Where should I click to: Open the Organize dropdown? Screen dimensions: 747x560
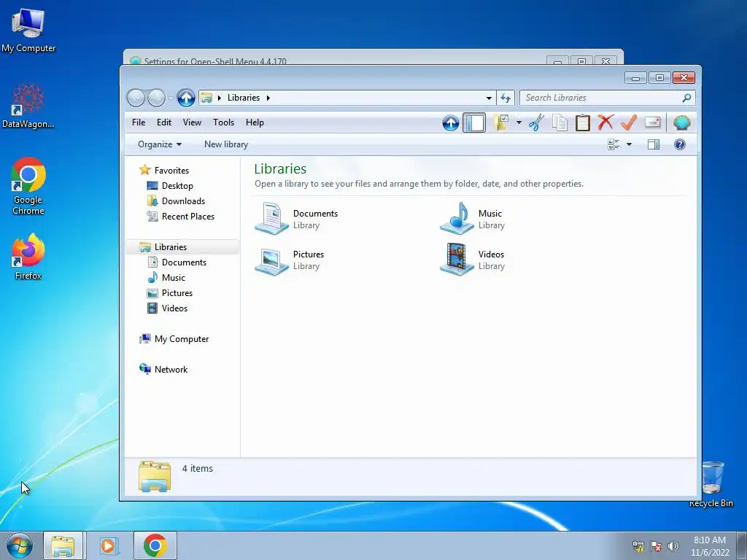click(160, 144)
